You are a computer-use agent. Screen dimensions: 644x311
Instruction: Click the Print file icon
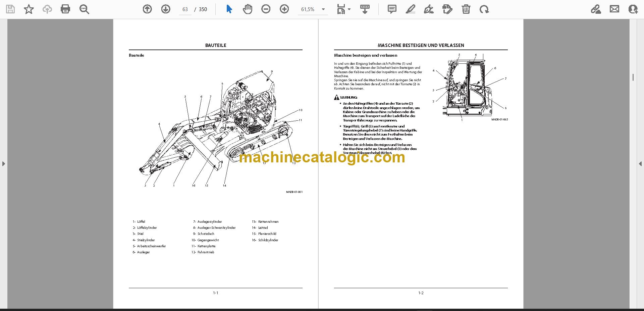pyautogui.click(x=65, y=9)
